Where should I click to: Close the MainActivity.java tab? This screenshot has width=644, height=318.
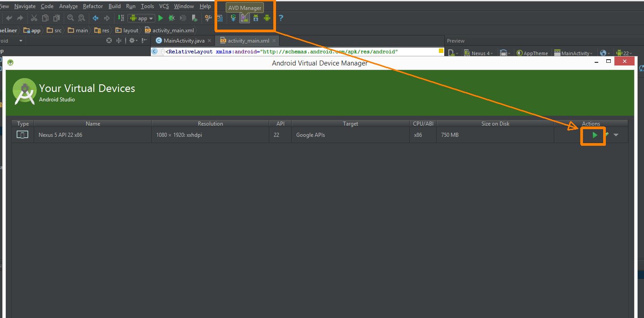pyautogui.click(x=210, y=41)
